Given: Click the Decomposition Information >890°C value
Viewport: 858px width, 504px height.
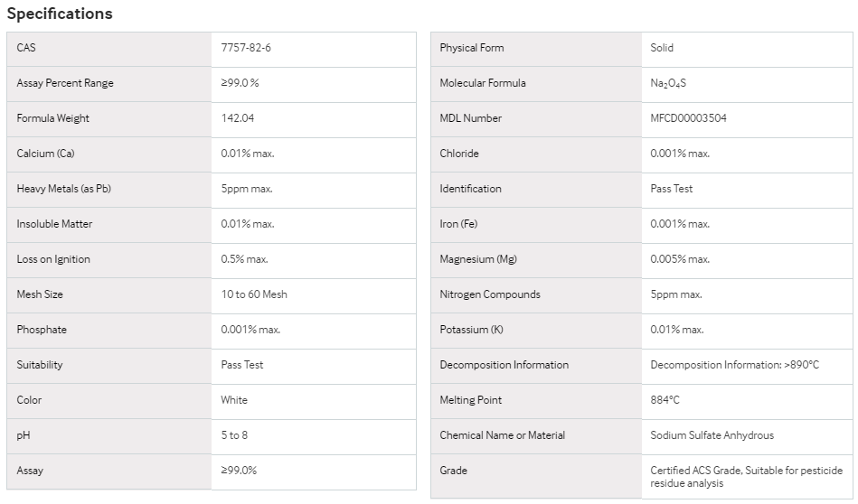Looking at the screenshot, I should [x=734, y=365].
